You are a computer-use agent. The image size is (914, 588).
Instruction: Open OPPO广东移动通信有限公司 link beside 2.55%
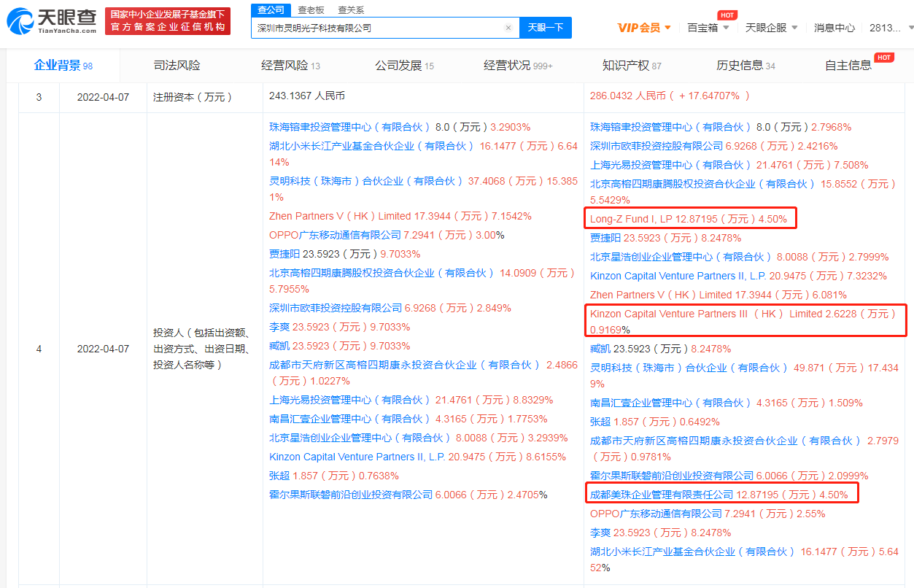click(x=656, y=514)
